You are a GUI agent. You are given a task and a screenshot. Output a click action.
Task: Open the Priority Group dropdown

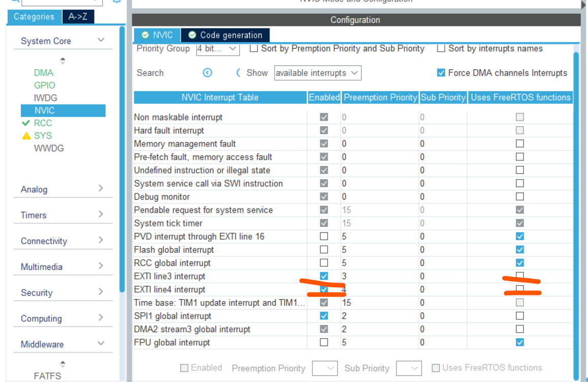[218, 49]
